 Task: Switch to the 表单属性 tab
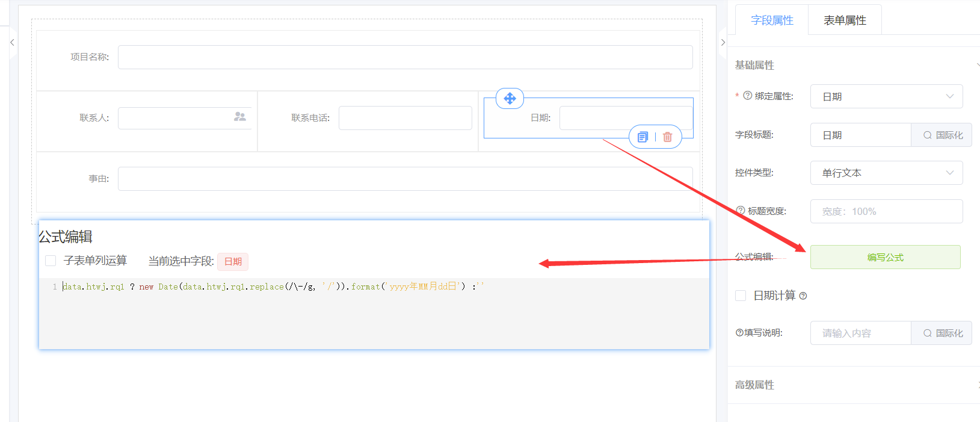tap(845, 20)
